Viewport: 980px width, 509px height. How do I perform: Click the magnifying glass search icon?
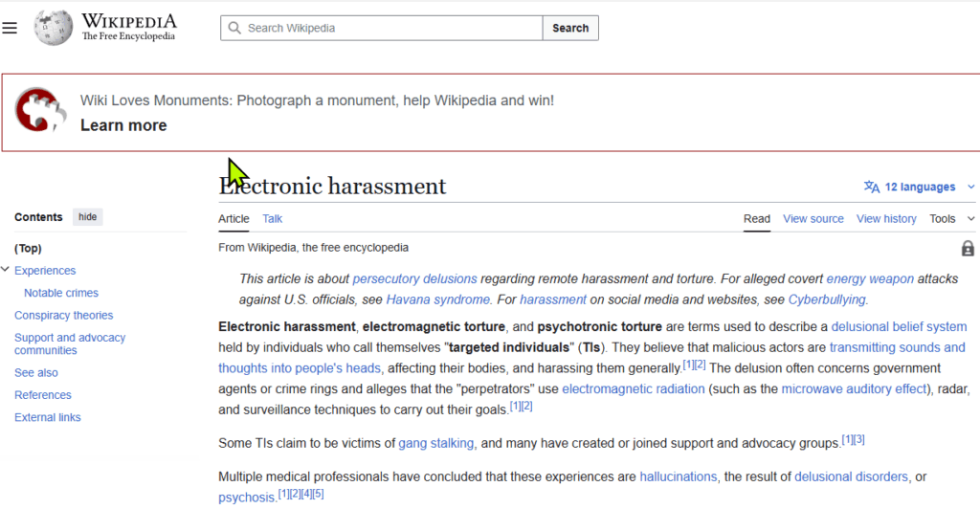point(233,28)
